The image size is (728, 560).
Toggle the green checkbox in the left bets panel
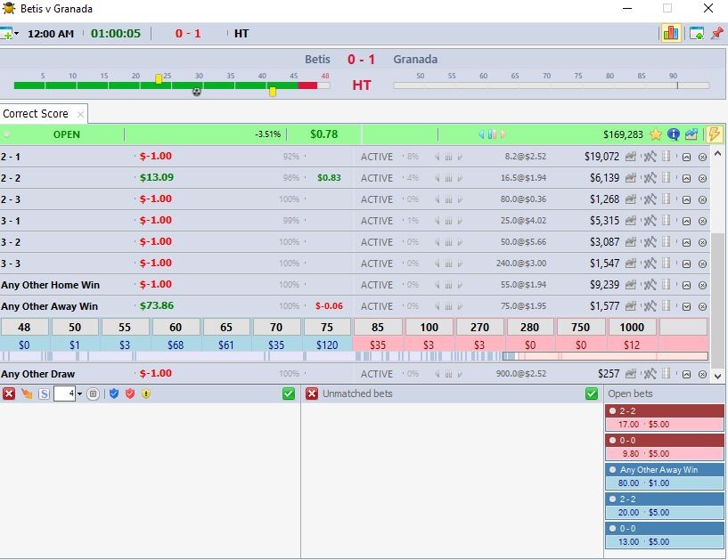(x=289, y=394)
